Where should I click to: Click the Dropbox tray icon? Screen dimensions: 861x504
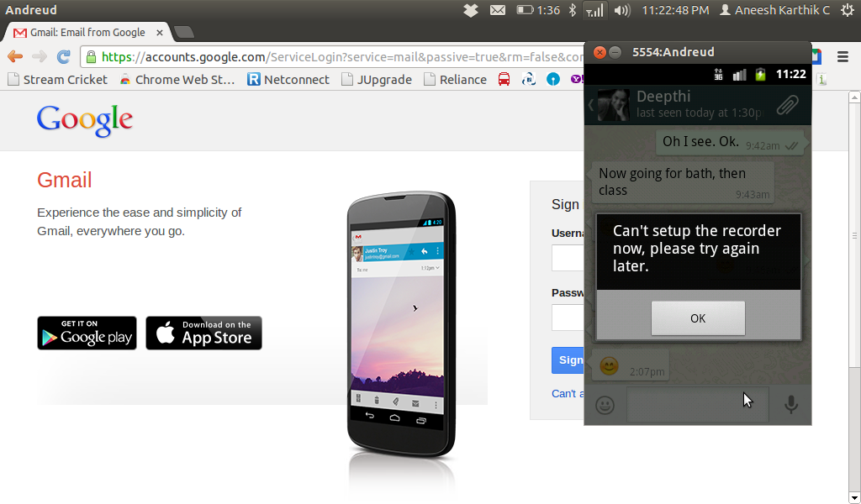[x=471, y=10]
